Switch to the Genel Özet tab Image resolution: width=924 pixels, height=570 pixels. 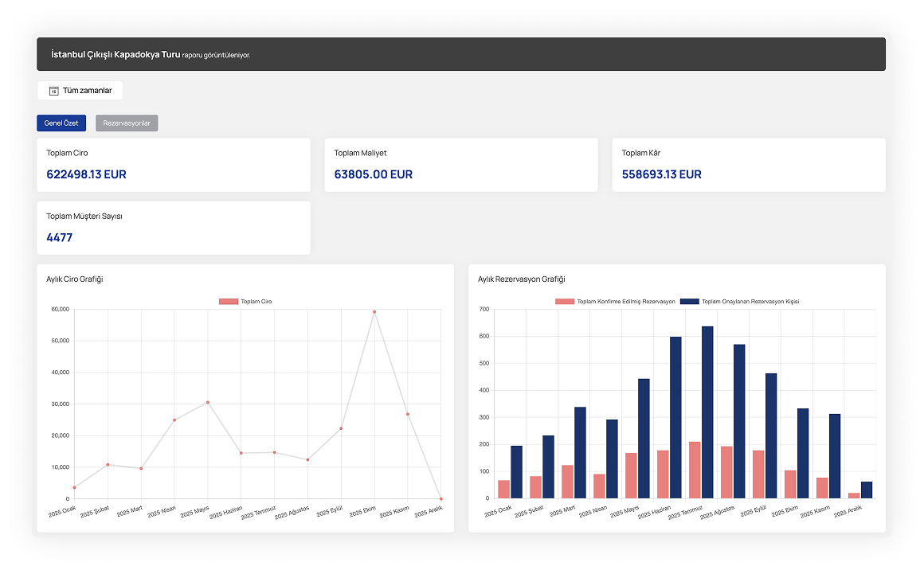pos(61,123)
